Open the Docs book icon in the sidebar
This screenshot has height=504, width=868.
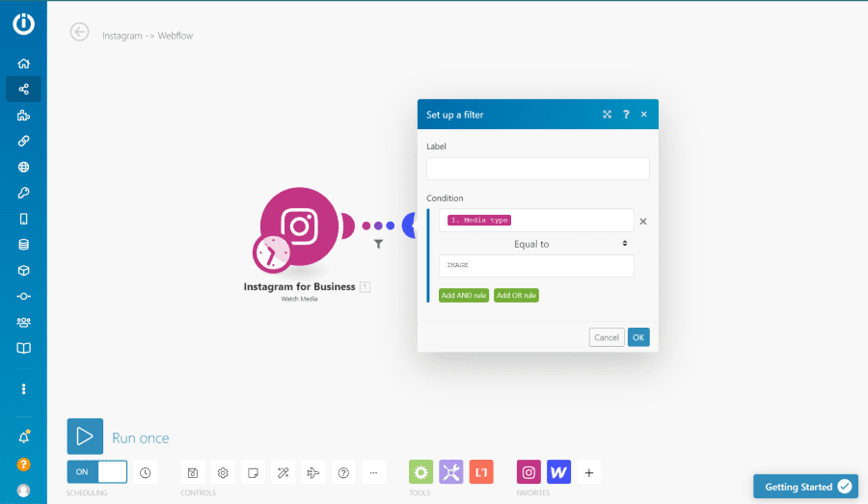[x=23, y=348]
